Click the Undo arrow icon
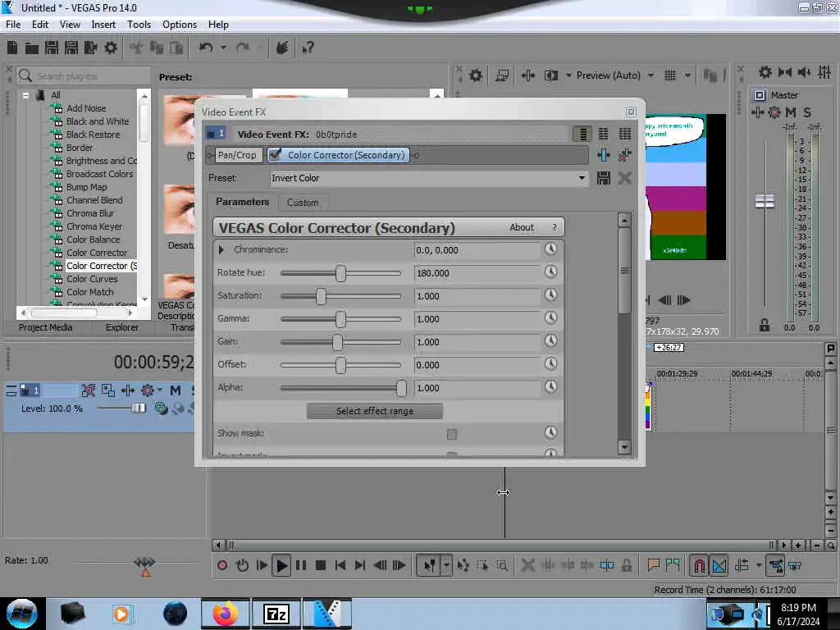The image size is (840, 630). (x=206, y=48)
